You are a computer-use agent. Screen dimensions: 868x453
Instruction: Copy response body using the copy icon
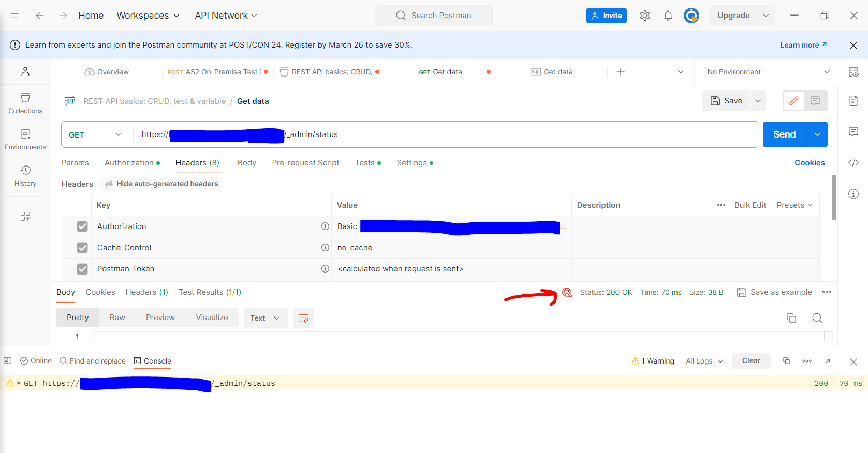[x=791, y=318]
